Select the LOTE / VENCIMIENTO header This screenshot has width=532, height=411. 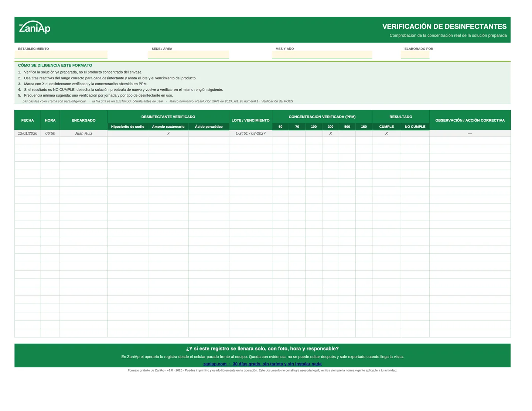(x=250, y=120)
